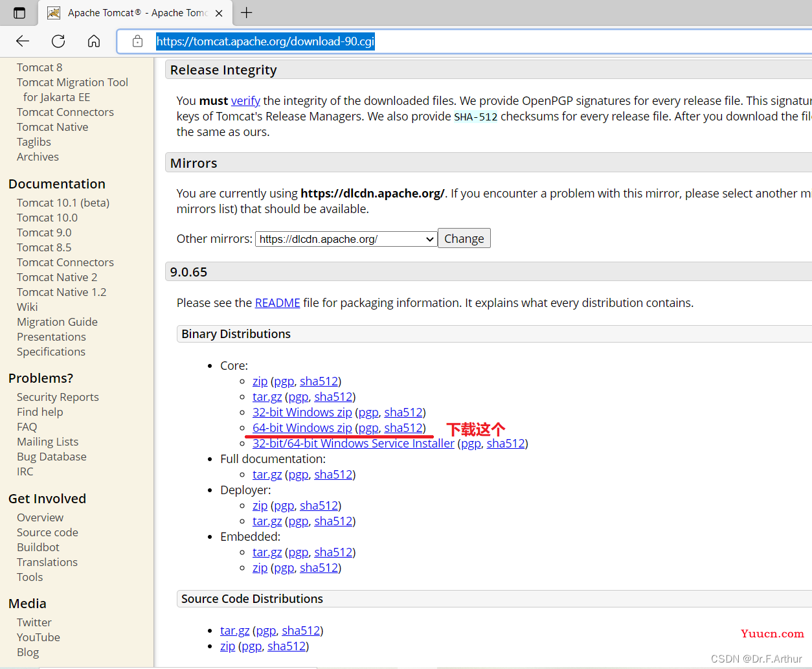
Task: Open the tab actions icon at top-left
Action: 19,13
